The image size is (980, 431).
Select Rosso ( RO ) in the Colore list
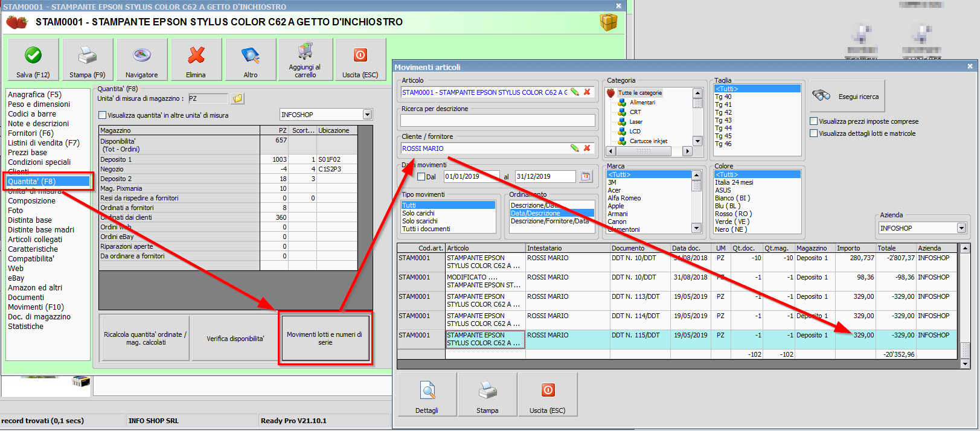click(734, 214)
